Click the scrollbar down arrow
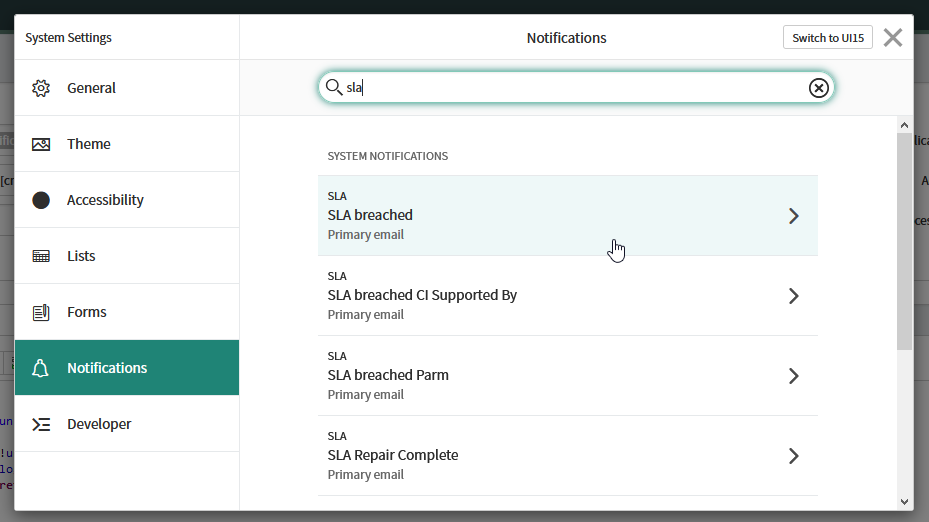 [904, 502]
